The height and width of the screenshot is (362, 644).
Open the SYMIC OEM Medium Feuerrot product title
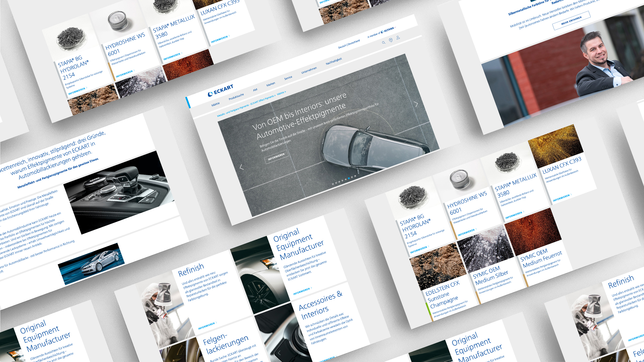coord(541,258)
